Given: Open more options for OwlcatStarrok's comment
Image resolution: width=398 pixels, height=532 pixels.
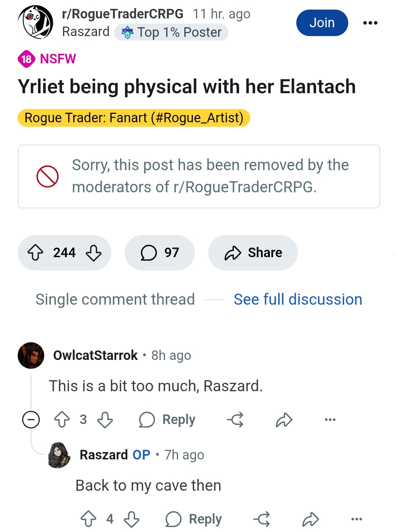Looking at the screenshot, I should pos(330,420).
